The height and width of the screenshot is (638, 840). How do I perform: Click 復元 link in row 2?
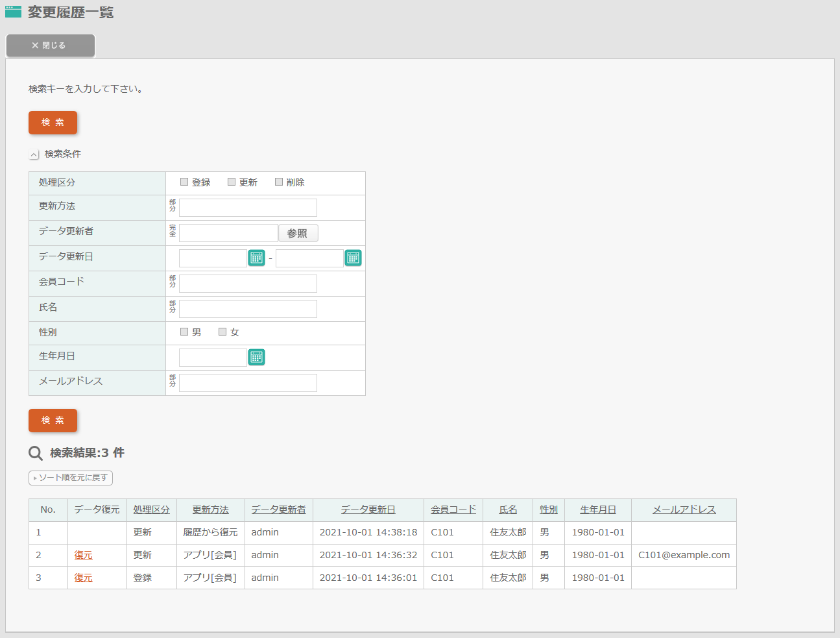coord(83,555)
